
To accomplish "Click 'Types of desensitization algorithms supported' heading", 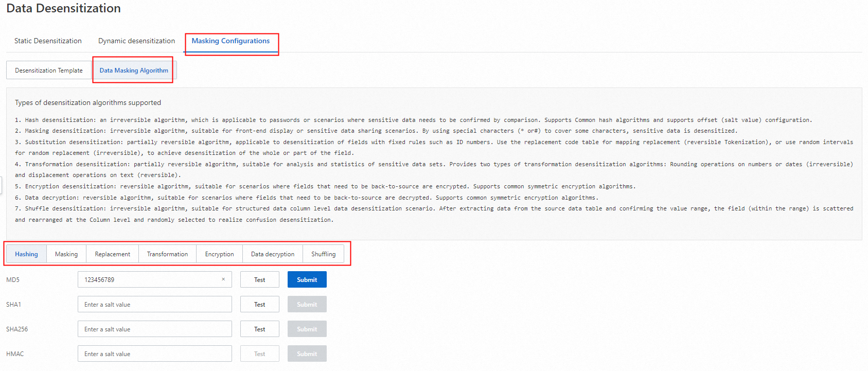I will (88, 103).
